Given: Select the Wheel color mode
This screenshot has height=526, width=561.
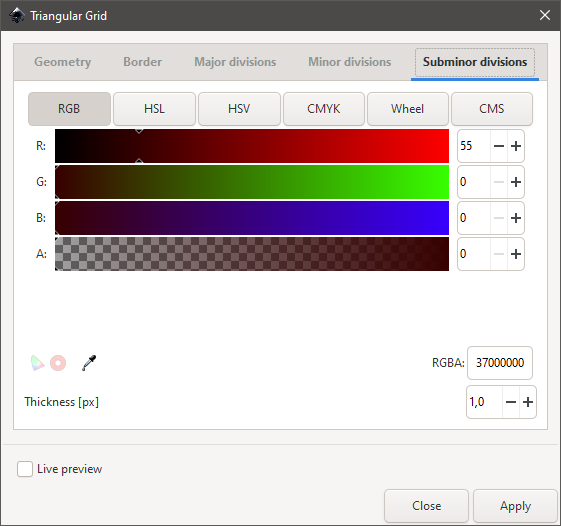Looking at the screenshot, I should (408, 109).
